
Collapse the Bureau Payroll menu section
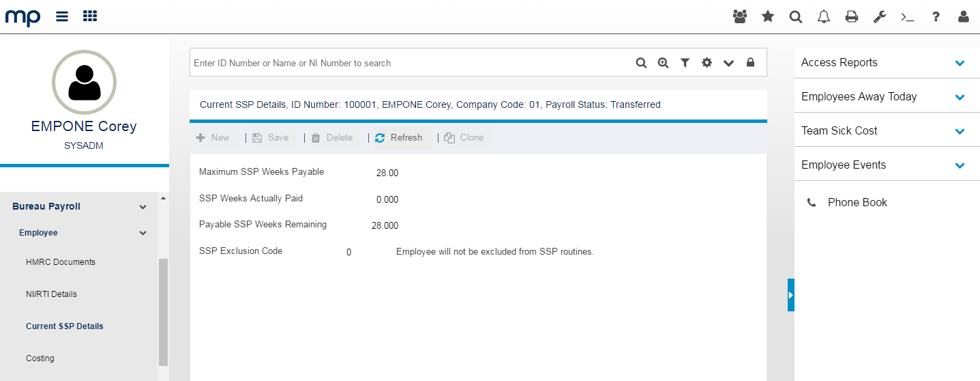[143, 207]
